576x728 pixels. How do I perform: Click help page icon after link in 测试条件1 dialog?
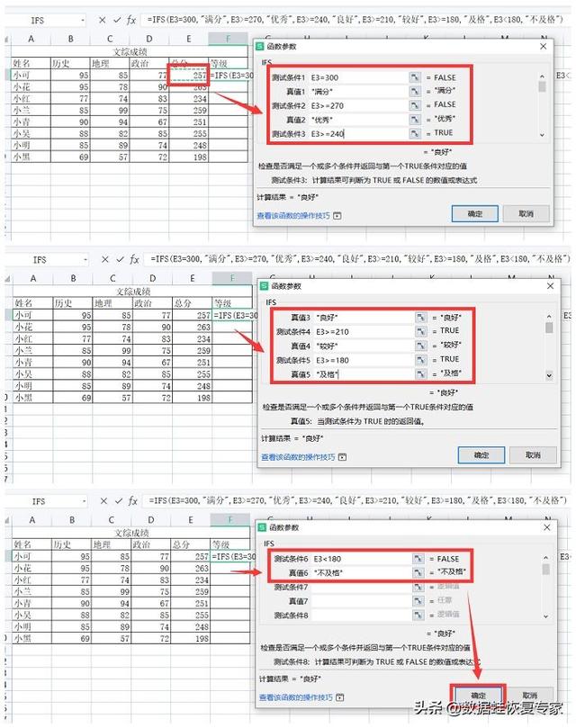click(x=337, y=216)
